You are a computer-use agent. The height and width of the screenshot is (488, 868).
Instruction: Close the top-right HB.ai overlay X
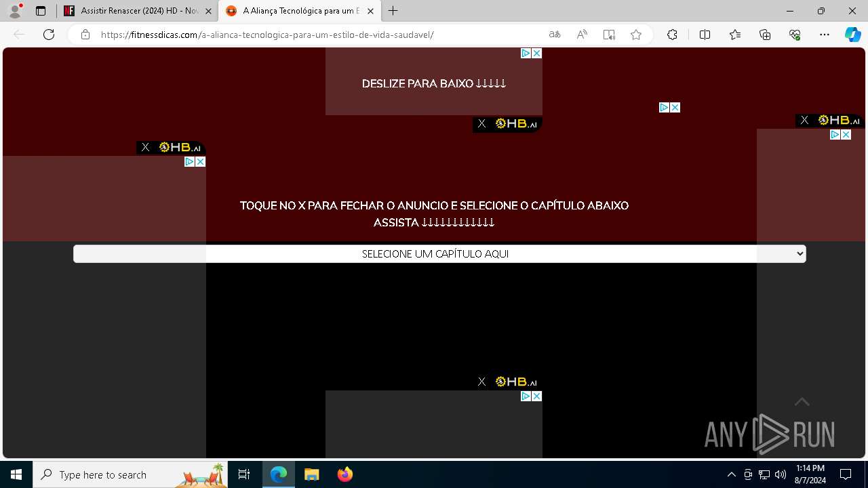coord(804,120)
